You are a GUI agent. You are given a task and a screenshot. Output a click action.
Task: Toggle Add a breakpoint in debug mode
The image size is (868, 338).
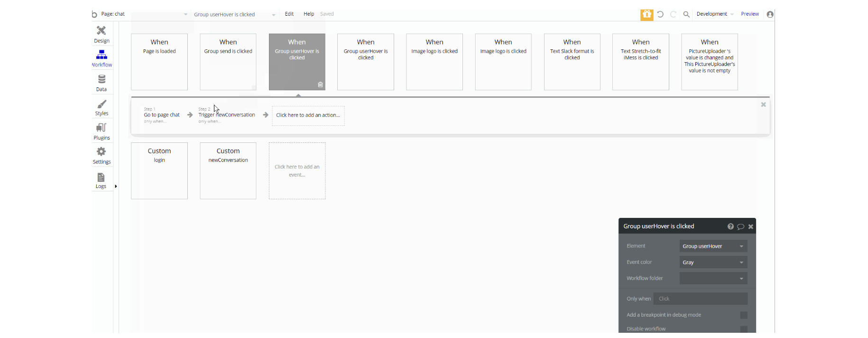click(744, 315)
